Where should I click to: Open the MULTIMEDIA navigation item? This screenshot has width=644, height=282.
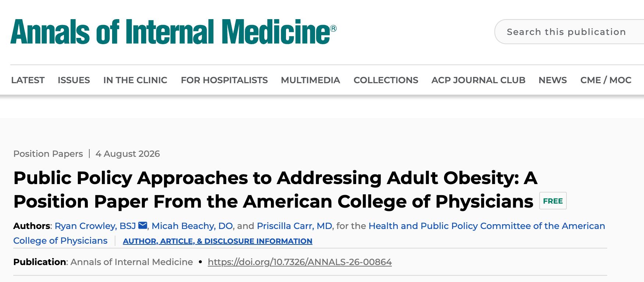[311, 80]
